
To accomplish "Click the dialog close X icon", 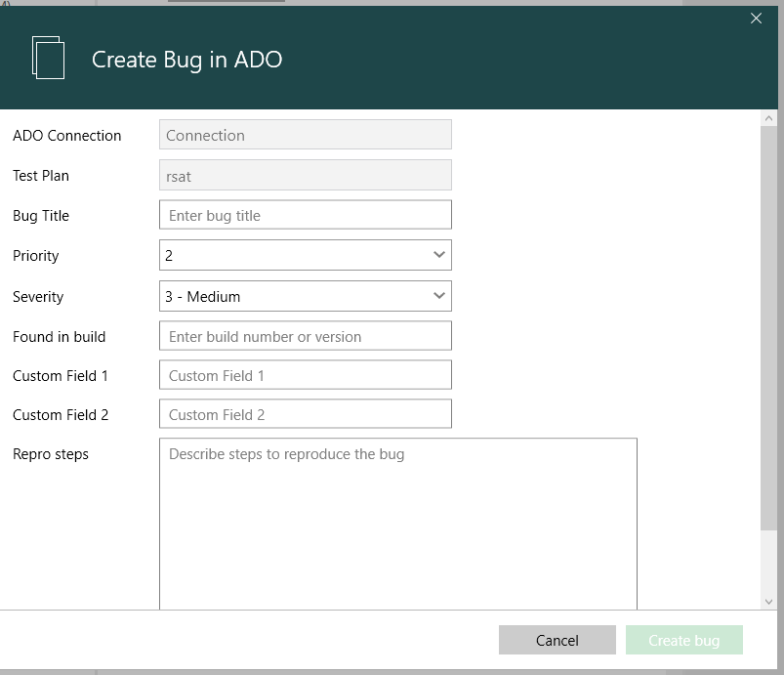I will (x=757, y=18).
